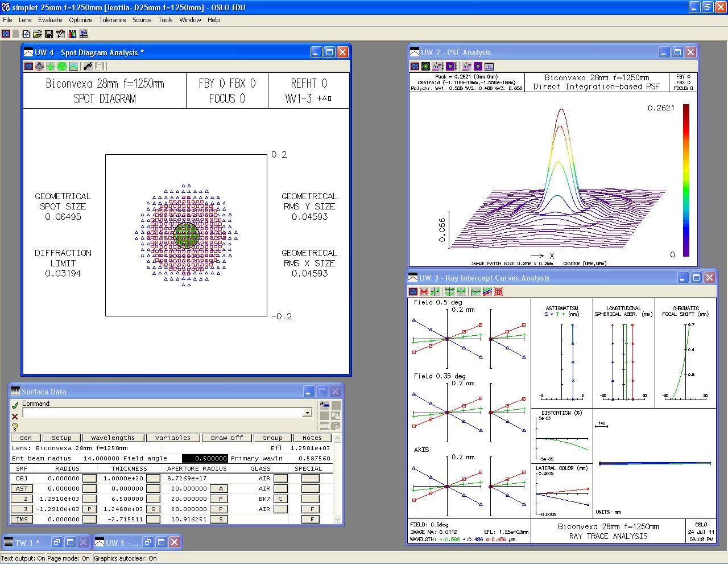
Task: Click the Open Surface Data spreadsheet icon in main toolbar
Action: click(72, 34)
